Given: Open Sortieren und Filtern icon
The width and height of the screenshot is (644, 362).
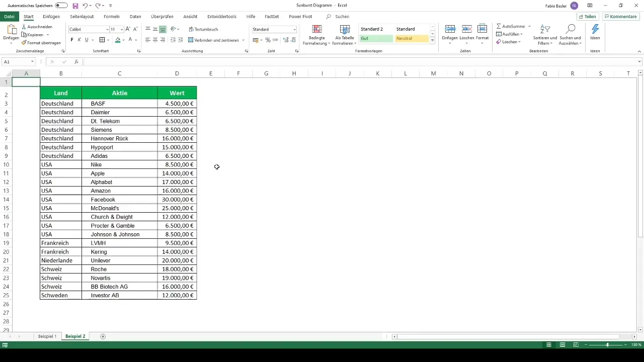Looking at the screenshot, I should pos(545,30).
